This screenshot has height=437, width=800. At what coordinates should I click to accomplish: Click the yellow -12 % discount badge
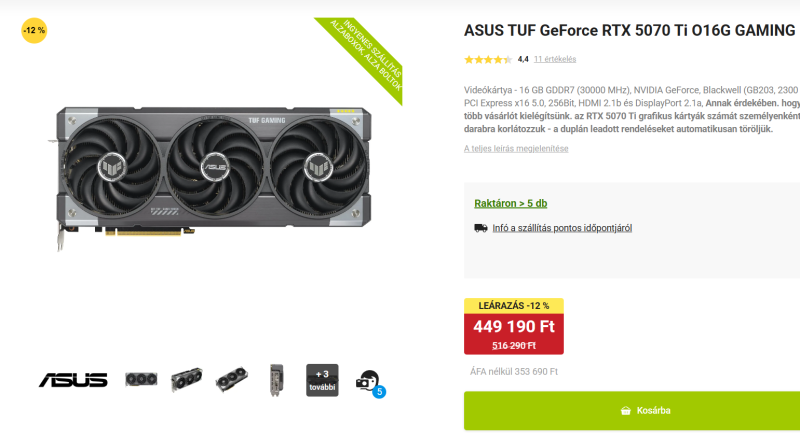tap(34, 31)
